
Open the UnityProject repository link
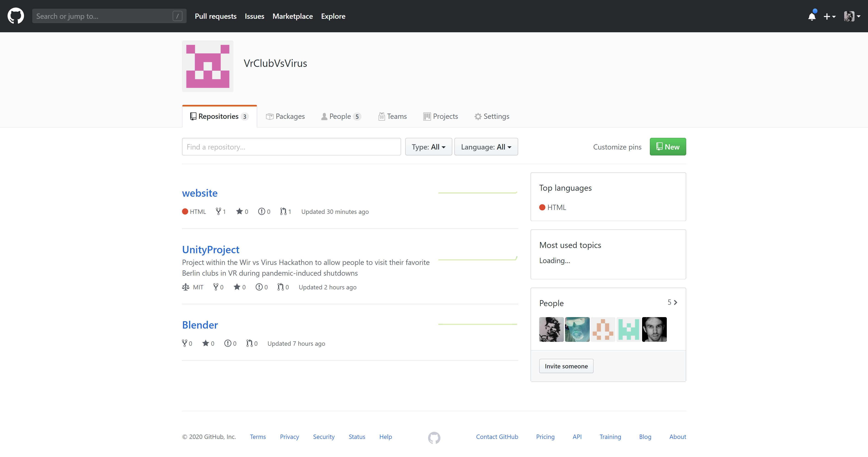[x=211, y=250]
